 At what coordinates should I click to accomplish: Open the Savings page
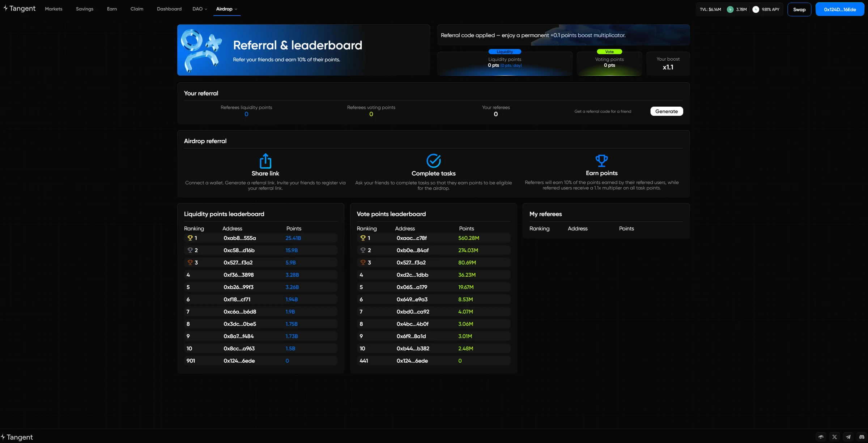click(x=85, y=9)
